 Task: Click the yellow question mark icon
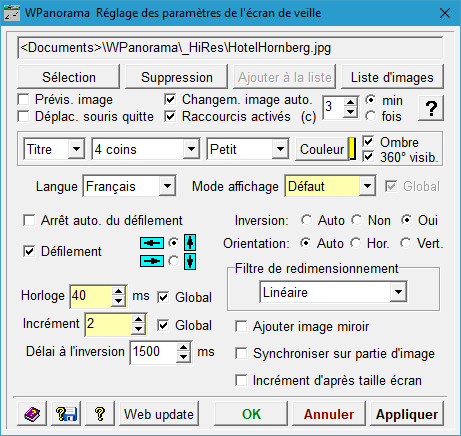100,414
